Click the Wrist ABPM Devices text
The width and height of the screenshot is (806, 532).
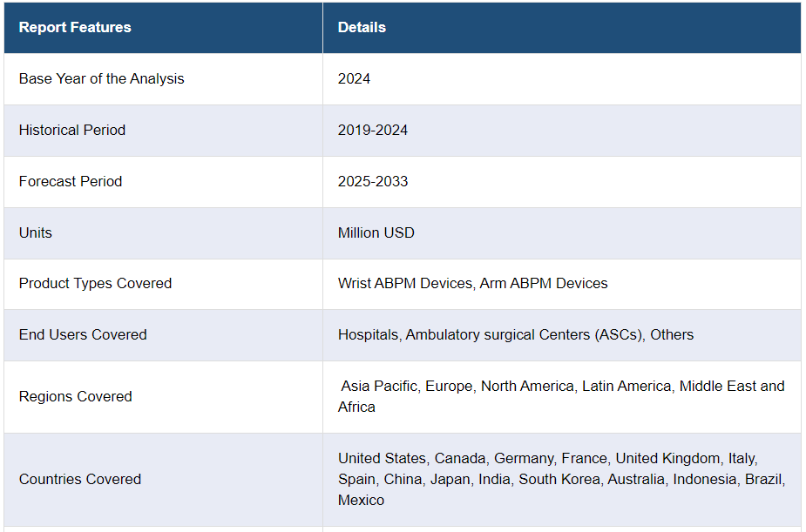click(x=406, y=283)
